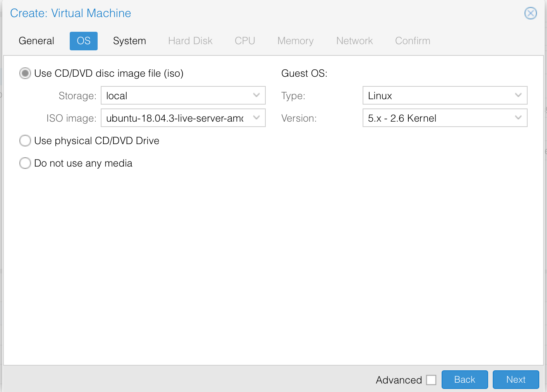The width and height of the screenshot is (547, 392).
Task: Open the System tab
Action: click(129, 41)
